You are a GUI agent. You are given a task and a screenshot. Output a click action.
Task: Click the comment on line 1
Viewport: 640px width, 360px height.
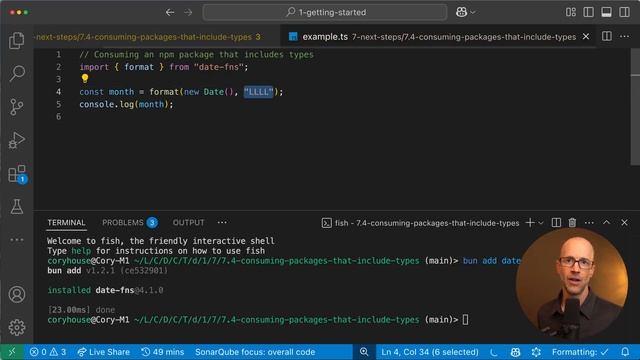tap(196, 54)
